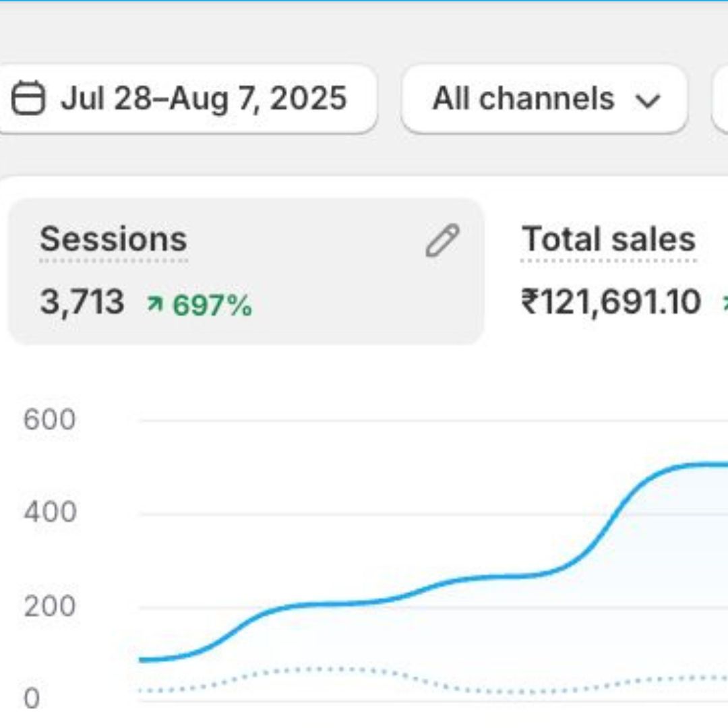Click the 200 y-axis label
728x728 pixels.
pyautogui.click(x=50, y=607)
